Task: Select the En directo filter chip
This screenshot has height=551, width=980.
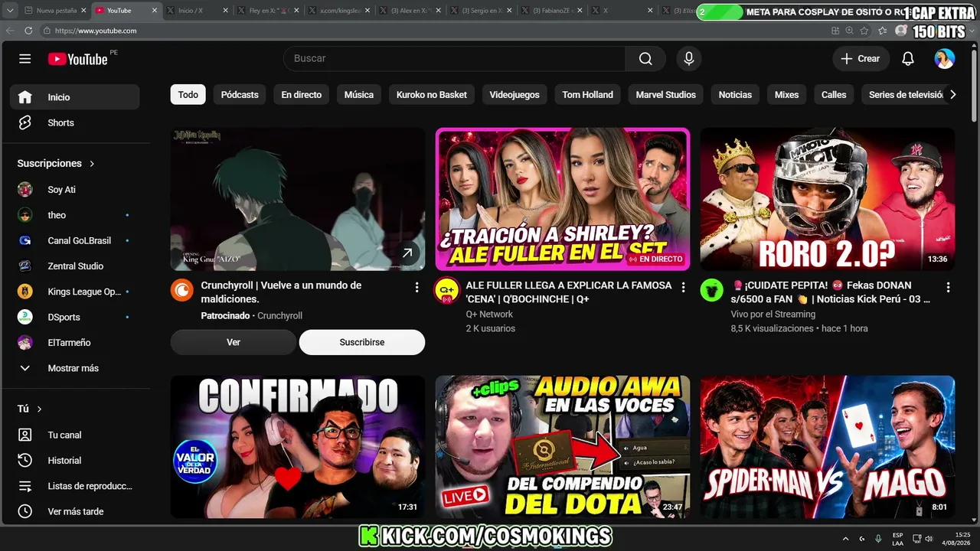Action: (x=302, y=95)
